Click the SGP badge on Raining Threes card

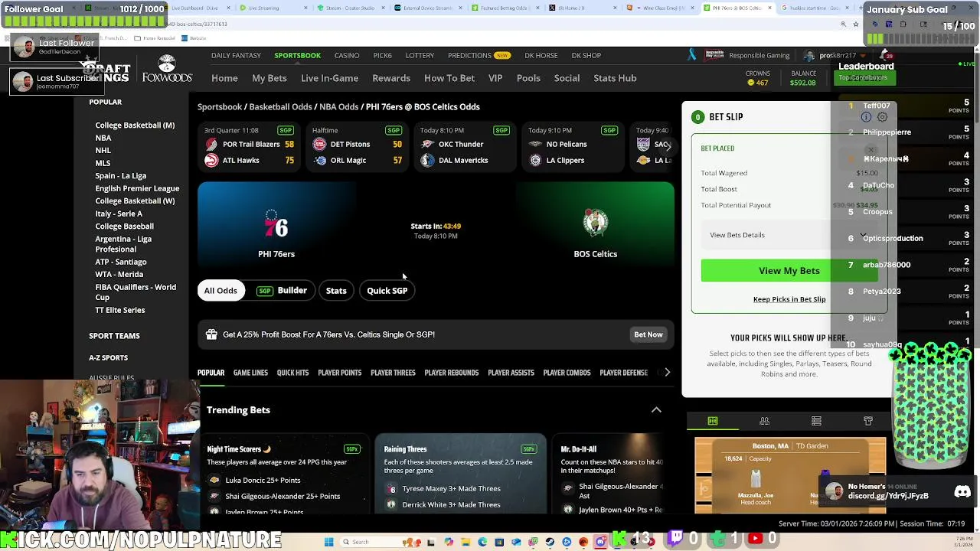coord(528,449)
